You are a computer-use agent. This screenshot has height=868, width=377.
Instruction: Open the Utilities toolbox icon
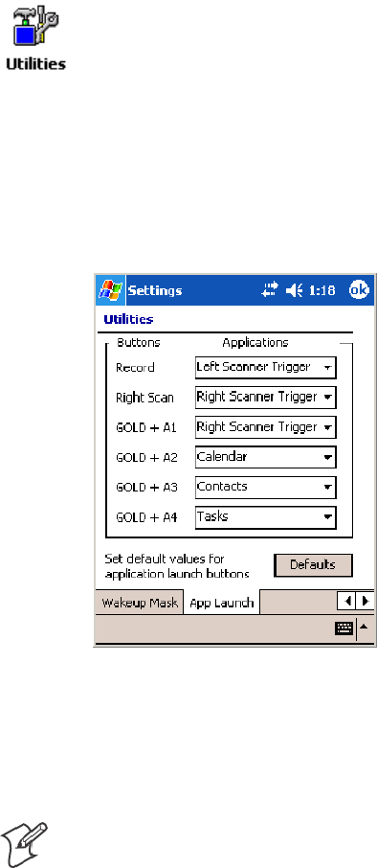[x=35, y=28]
